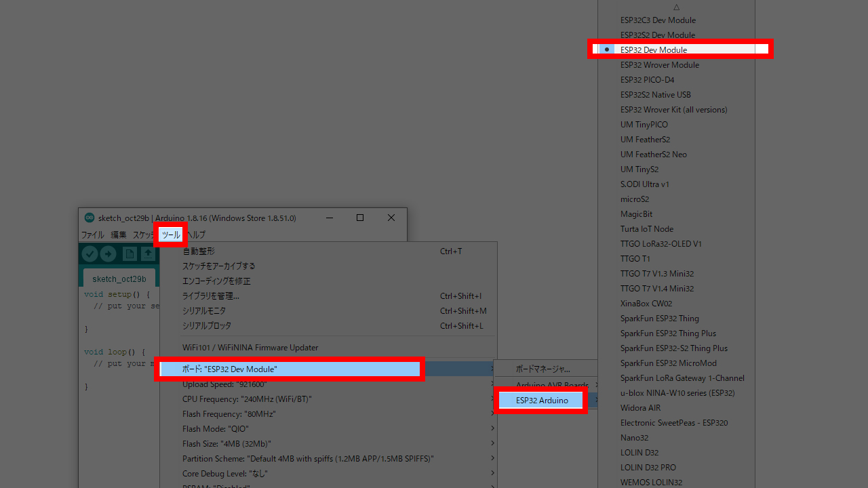Screen dimensions: 868x488
Task: Click the Arduino logo in title bar
Action: [90, 218]
